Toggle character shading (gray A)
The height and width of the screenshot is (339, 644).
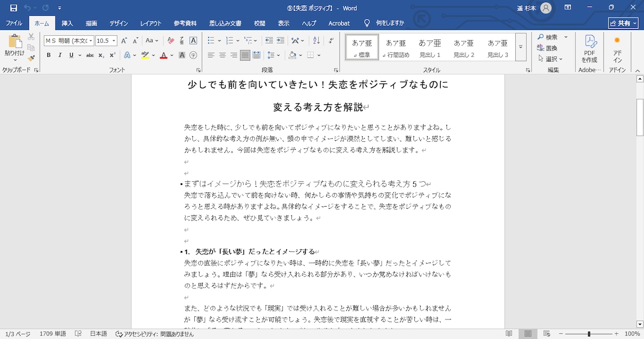point(182,55)
